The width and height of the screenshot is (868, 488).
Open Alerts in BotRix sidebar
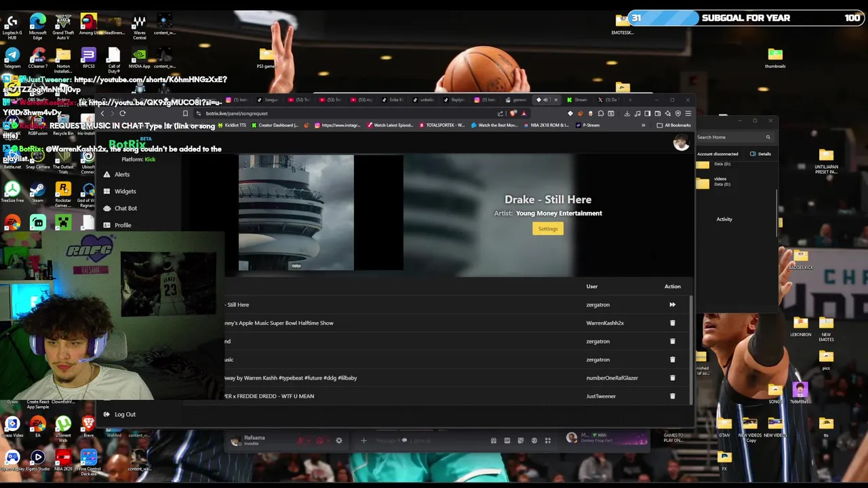point(117,174)
